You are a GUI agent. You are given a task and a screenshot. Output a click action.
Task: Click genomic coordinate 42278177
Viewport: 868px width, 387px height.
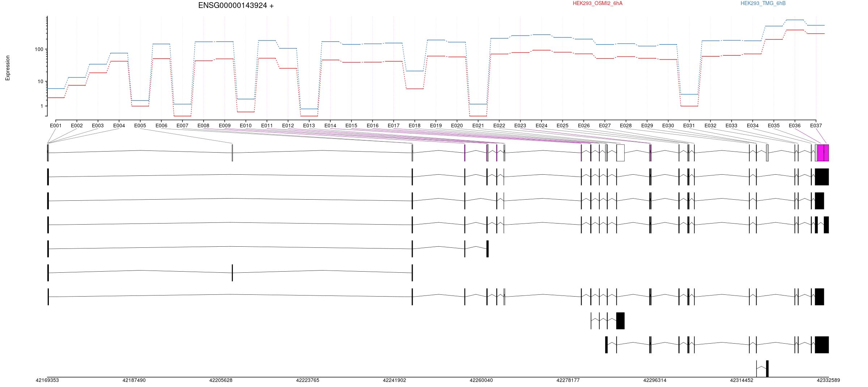click(x=568, y=380)
